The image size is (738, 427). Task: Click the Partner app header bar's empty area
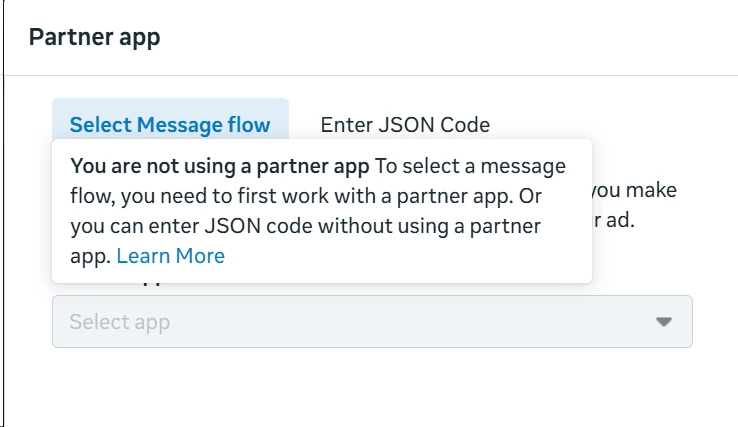tap(450, 38)
